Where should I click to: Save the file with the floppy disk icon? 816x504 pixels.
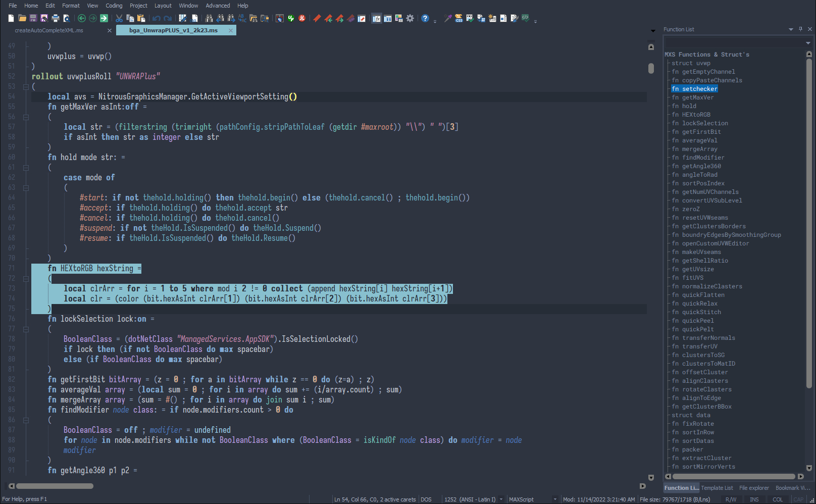pyautogui.click(x=33, y=18)
